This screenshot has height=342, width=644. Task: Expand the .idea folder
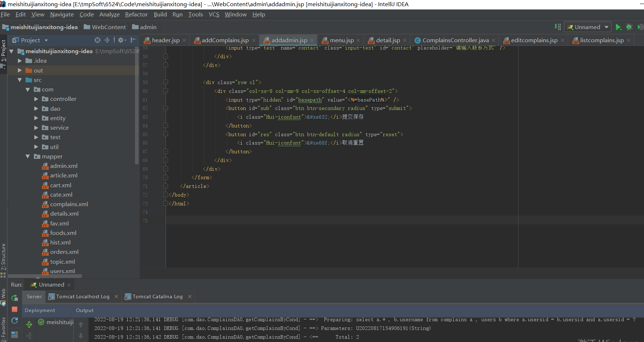(20, 61)
